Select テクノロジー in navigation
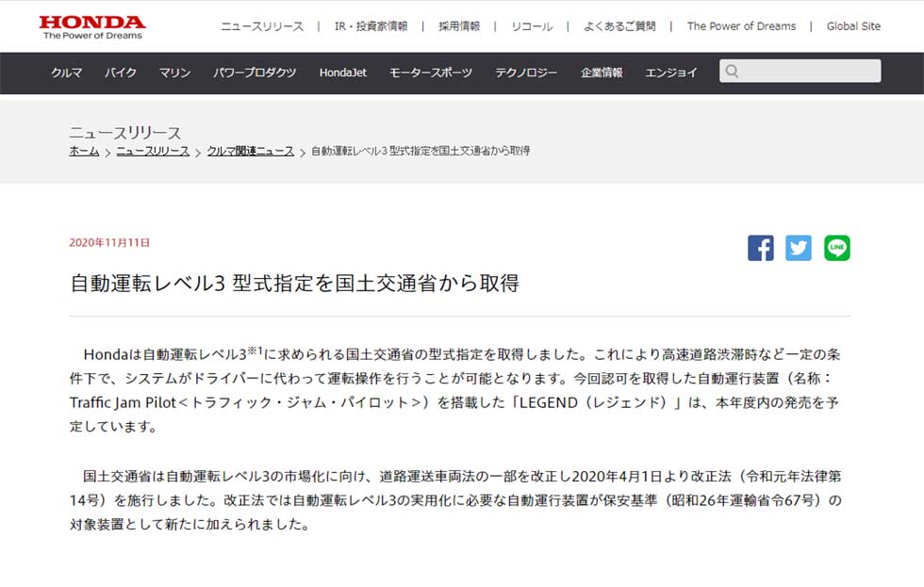Image resolution: width=924 pixels, height=587 pixels. [526, 73]
